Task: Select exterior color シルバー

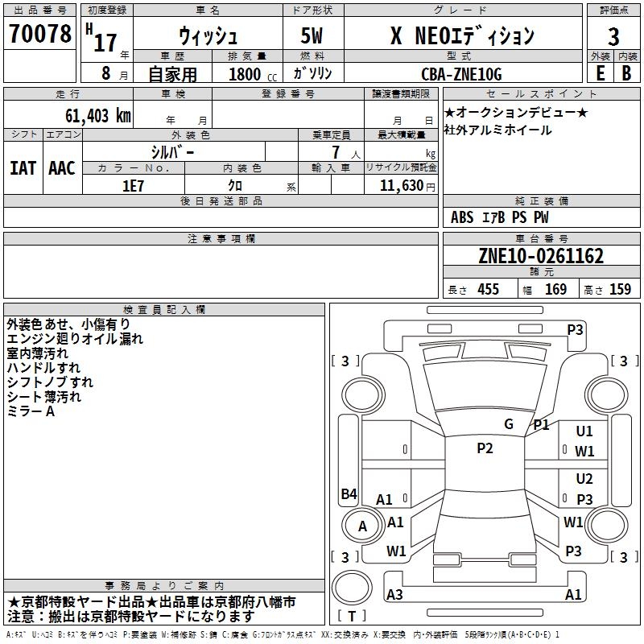Action: (172, 152)
